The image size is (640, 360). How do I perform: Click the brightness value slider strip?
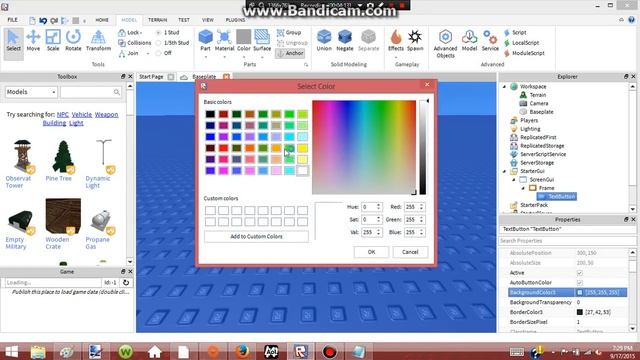(422, 147)
